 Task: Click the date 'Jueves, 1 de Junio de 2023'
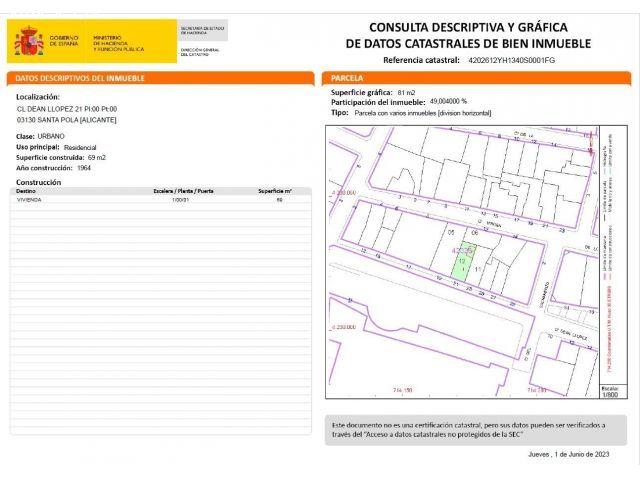pyautogui.click(x=569, y=454)
